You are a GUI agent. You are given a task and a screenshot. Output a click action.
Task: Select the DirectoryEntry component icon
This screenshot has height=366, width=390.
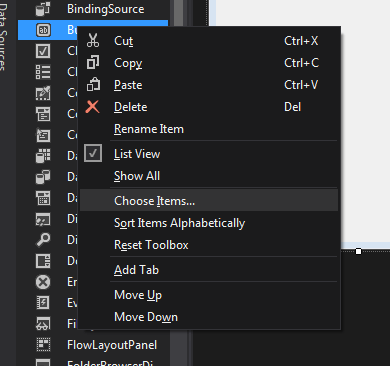point(43,219)
